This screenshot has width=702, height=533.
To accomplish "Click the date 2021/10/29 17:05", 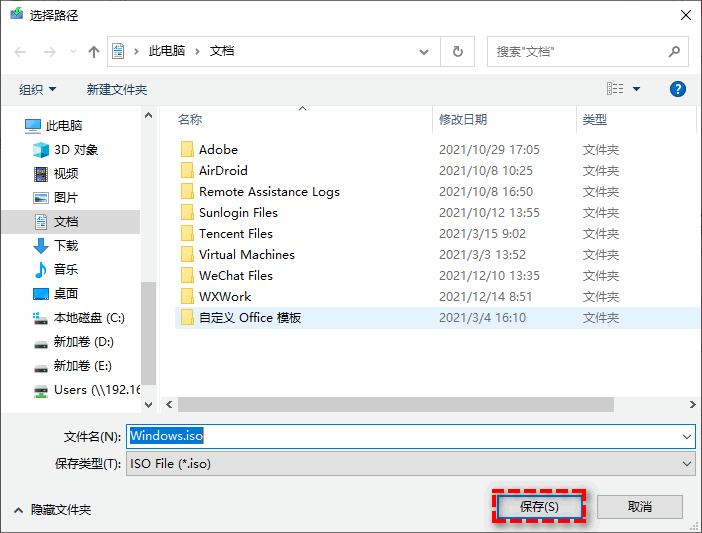I will point(489,149).
